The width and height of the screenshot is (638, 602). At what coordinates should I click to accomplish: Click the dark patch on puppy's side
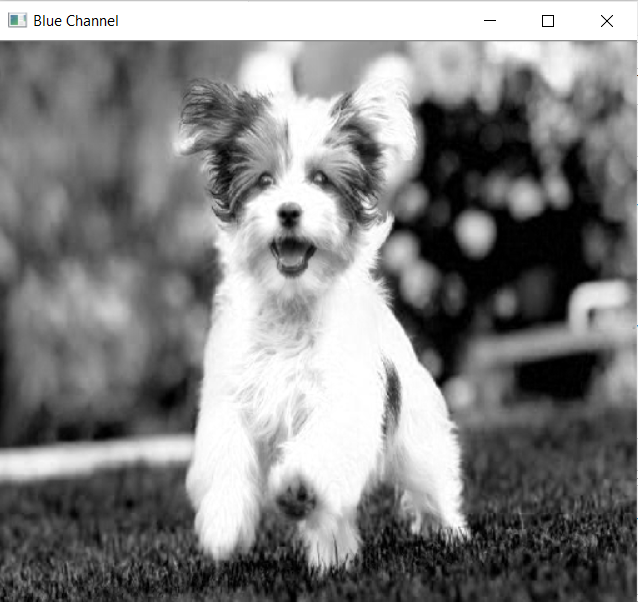[x=391, y=397]
